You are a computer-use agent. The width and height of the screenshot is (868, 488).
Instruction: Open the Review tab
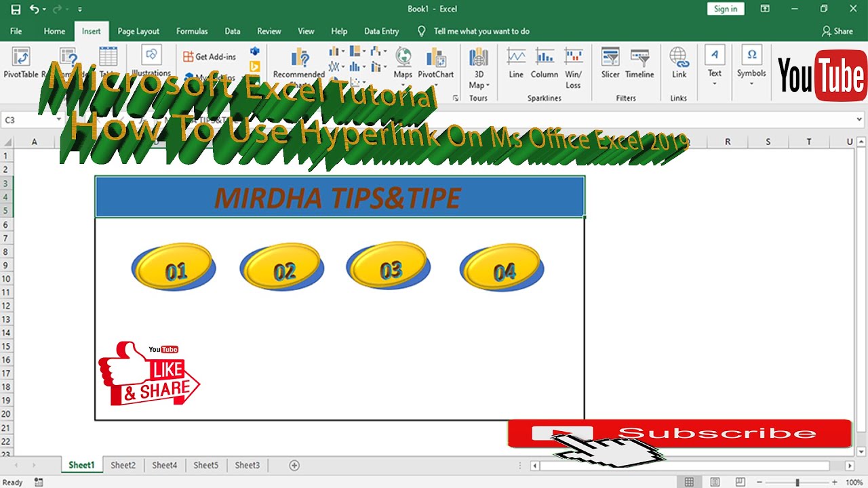point(269,31)
